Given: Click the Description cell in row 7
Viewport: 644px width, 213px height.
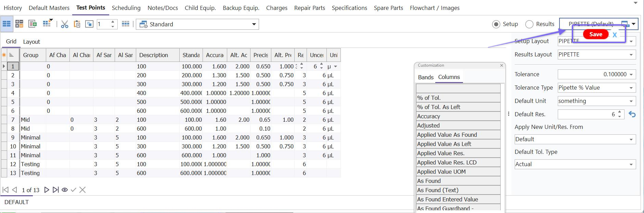Looking at the screenshot, I should [157, 120].
